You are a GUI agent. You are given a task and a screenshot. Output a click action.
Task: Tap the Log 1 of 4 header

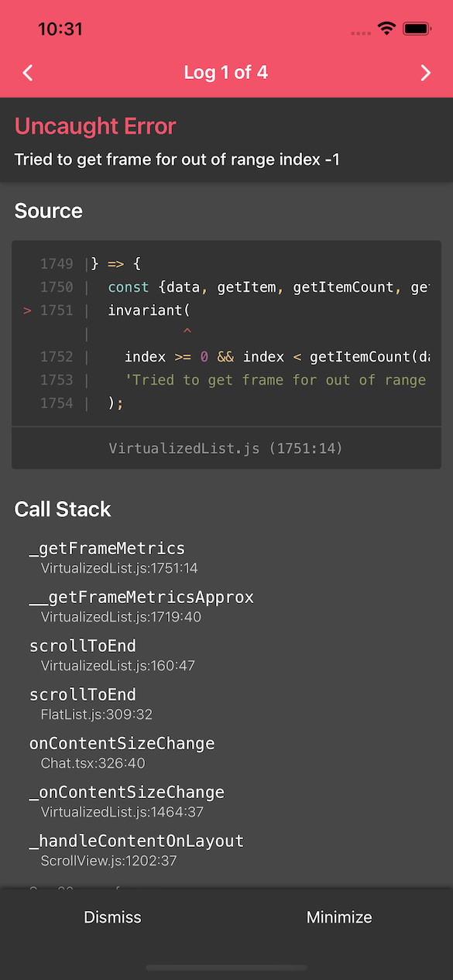tap(226, 73)
